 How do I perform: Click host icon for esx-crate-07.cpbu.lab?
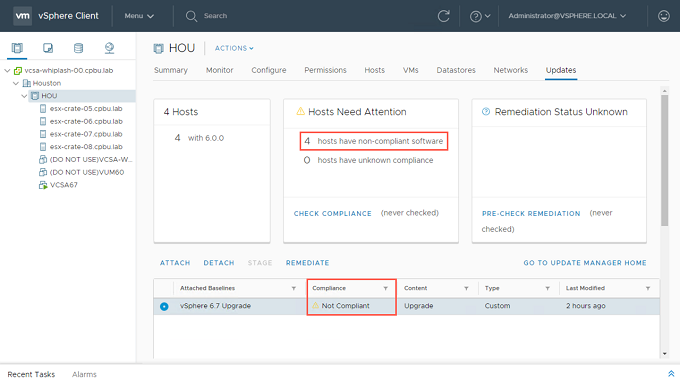click(x=43, y=134)
